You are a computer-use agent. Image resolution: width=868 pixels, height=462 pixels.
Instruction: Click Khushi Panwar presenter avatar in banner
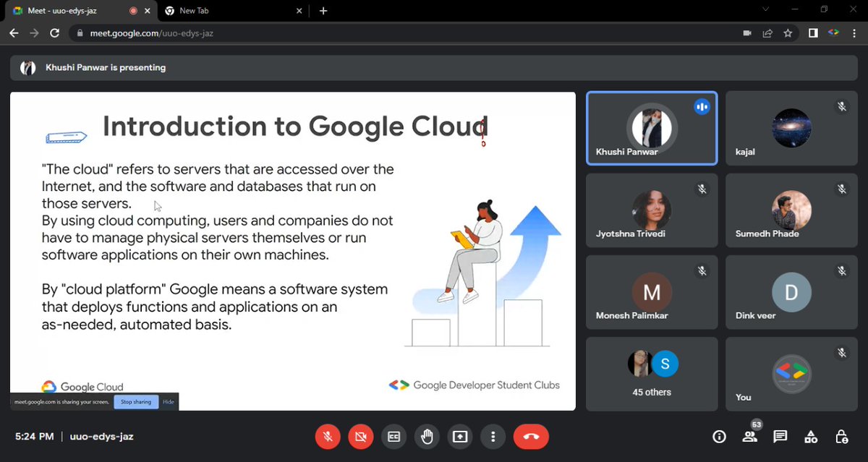click(x=27, y=67)
